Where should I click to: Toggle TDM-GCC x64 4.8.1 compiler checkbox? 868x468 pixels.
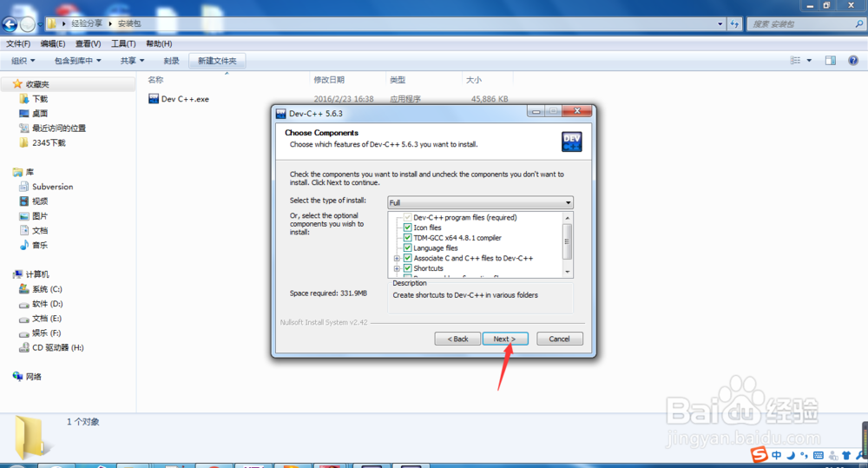coord(407,238)
